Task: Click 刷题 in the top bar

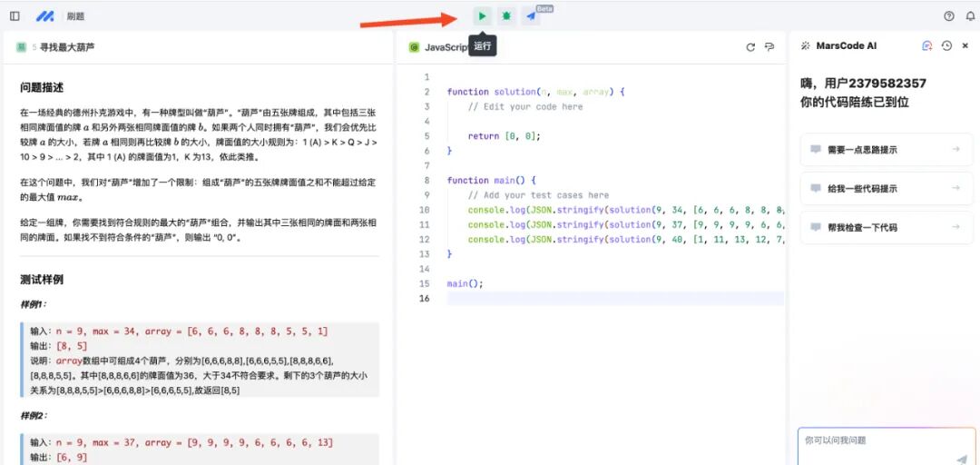Action: coord(75,16)
